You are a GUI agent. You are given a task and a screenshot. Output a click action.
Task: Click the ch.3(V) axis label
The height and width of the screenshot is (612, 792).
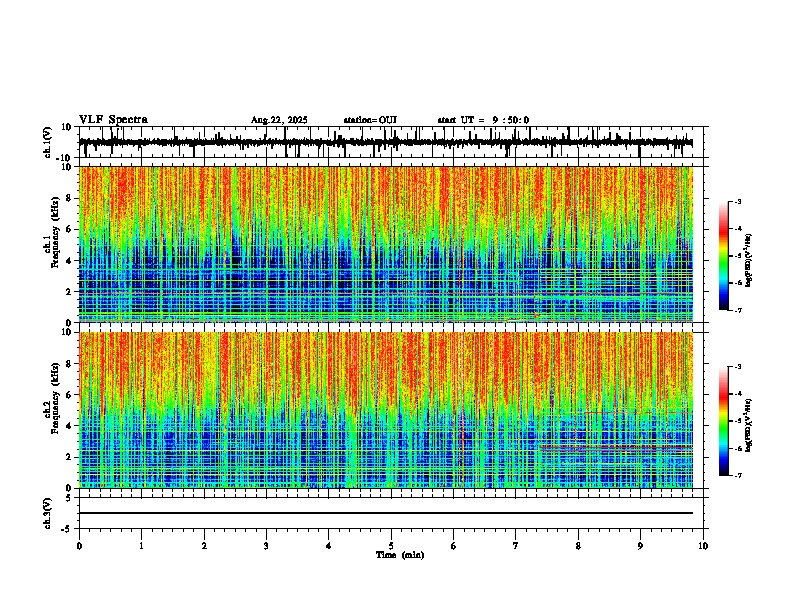(x=48, y=513)
